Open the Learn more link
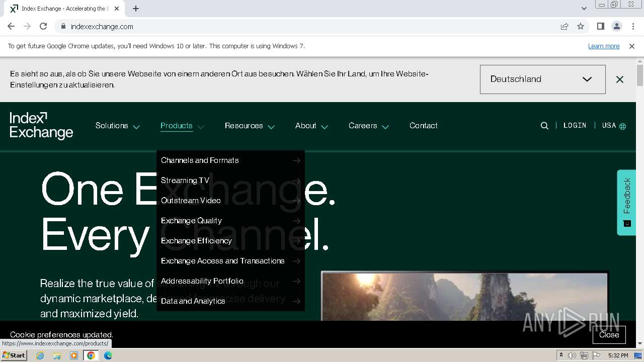This screenshot has height=362, width=644. [604, 46]
